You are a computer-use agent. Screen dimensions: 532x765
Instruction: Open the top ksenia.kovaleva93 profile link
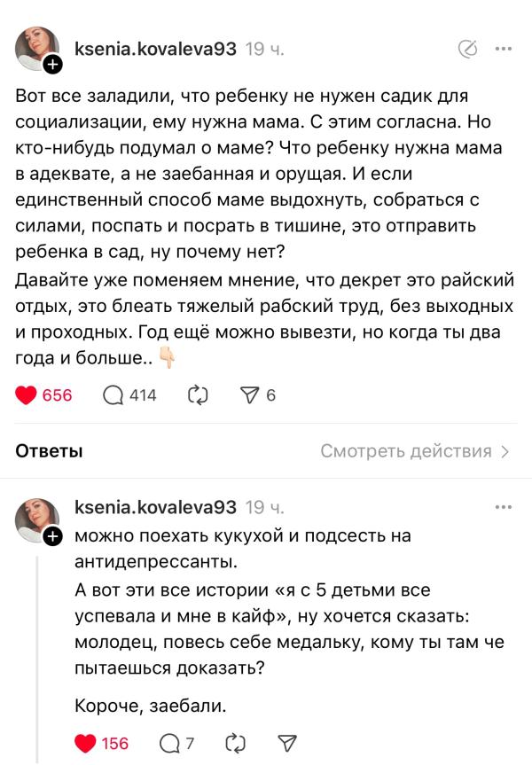(156, 50)
